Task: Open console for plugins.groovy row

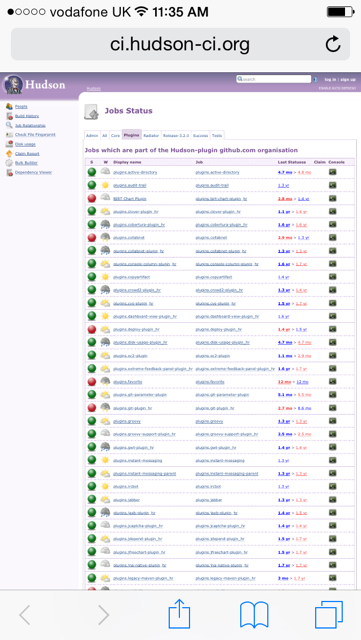Action: tap(332, 421)
